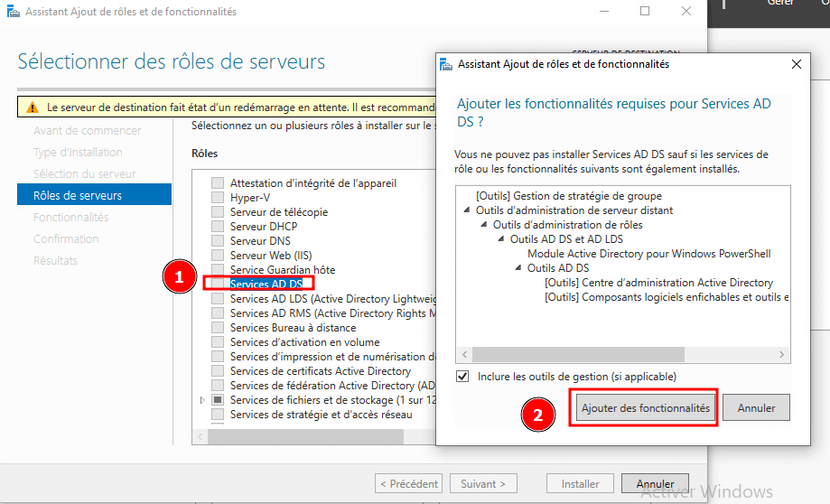Check the Serveur DHCP role box
The height and width of the screenshot is (504, 830).
tap(217, 227)
